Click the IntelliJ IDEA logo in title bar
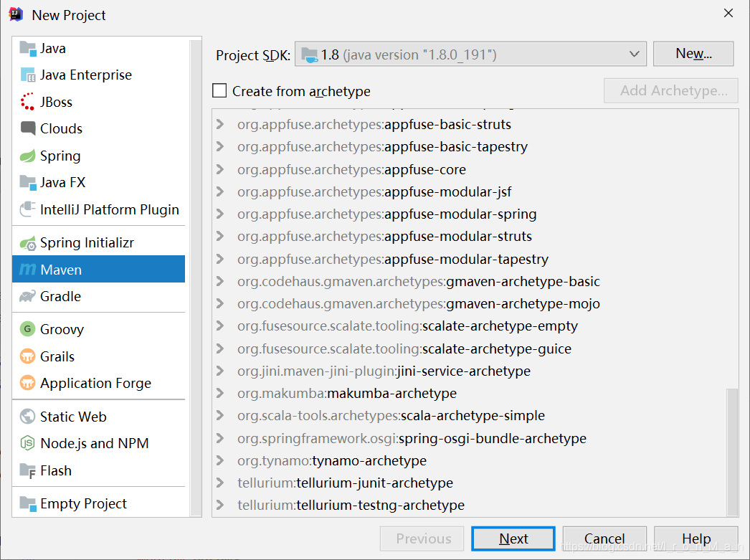The image size is (750, 560). pyautogui.click(x=16, y=15)
